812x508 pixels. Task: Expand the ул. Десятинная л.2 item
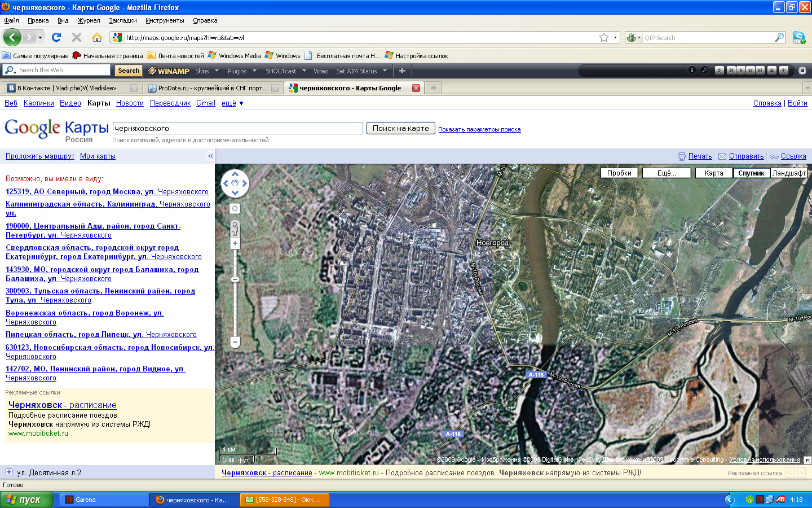8,472
